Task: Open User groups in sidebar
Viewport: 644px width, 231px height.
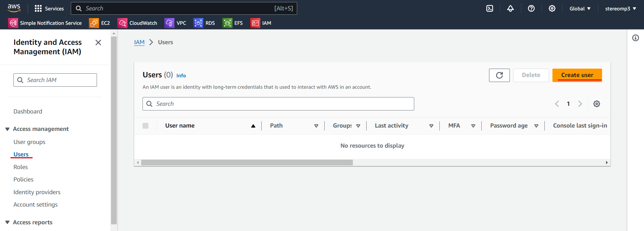Action: click(x=29, y=142)
